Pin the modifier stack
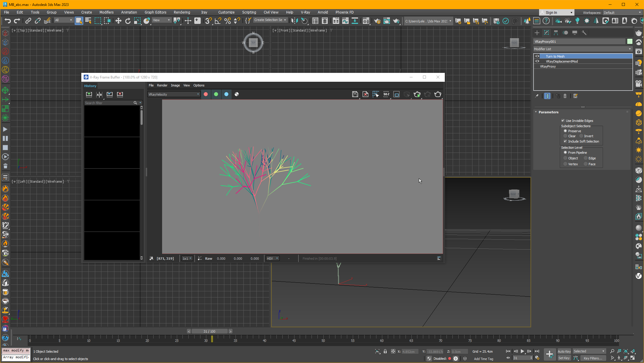This screenshot has width=644, height=363. click(537, 96)
